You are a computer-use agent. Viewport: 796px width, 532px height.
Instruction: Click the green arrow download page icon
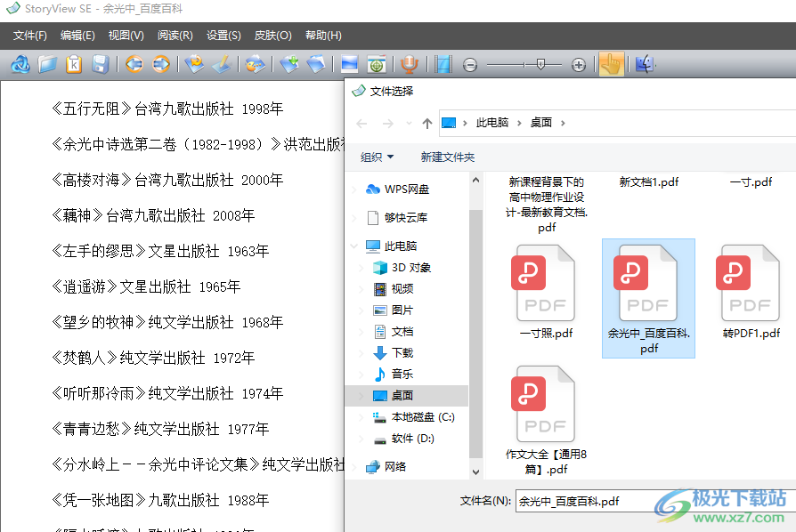point(289,64)
